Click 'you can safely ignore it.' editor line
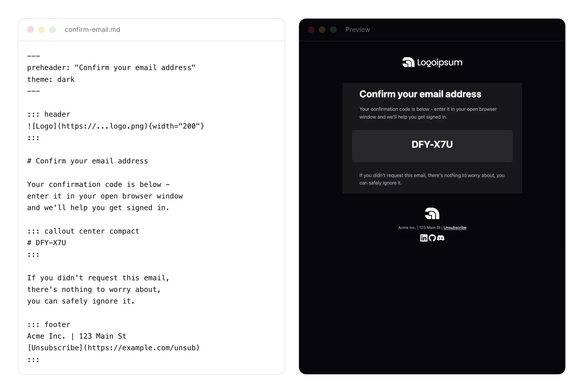 tap(81, 301)
